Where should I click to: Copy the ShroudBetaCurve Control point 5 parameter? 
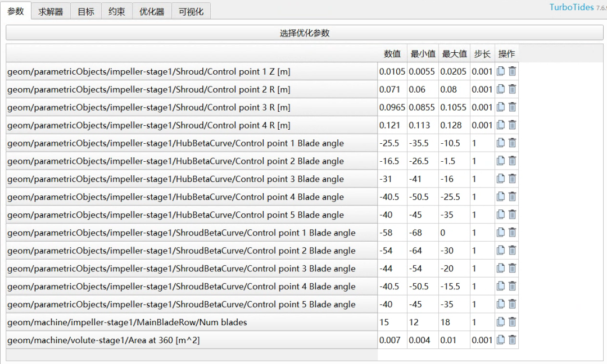(500, 304)
